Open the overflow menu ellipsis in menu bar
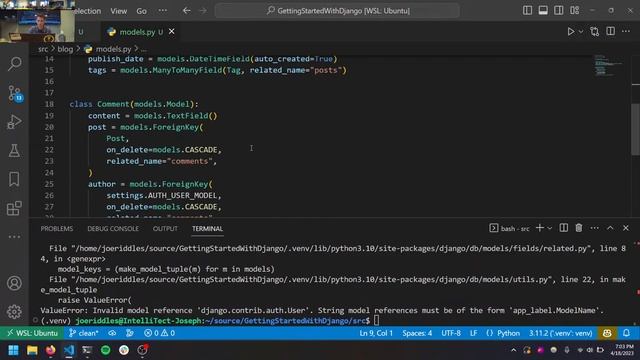Viewport: 640px width, 360px height. point(162,11)
